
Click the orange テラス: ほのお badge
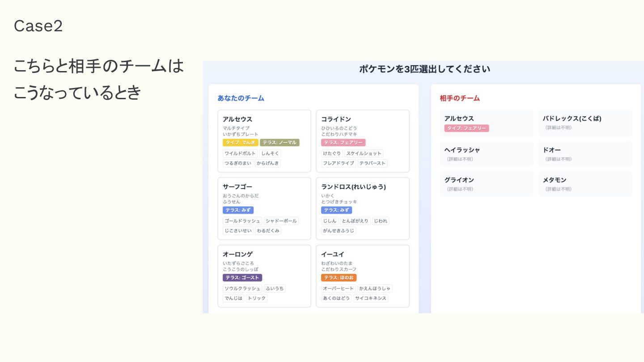coord(339,278)
